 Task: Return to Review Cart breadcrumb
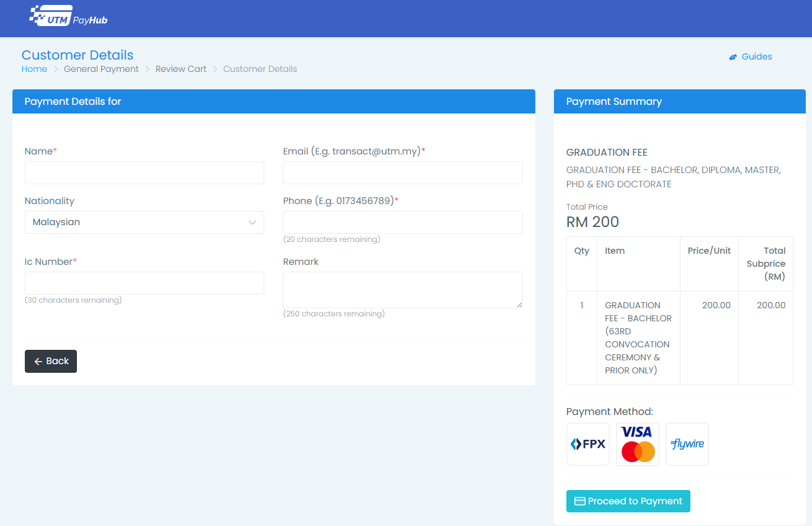coord(181,69)
